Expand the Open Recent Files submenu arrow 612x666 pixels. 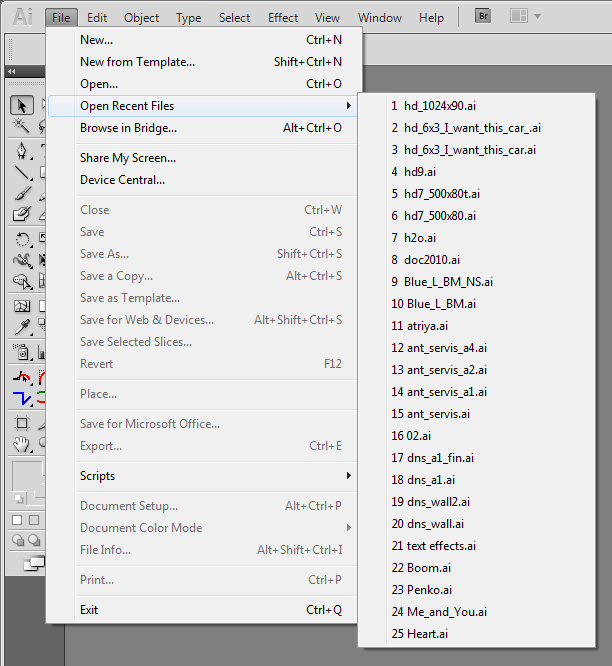click(x=348, y=105)
